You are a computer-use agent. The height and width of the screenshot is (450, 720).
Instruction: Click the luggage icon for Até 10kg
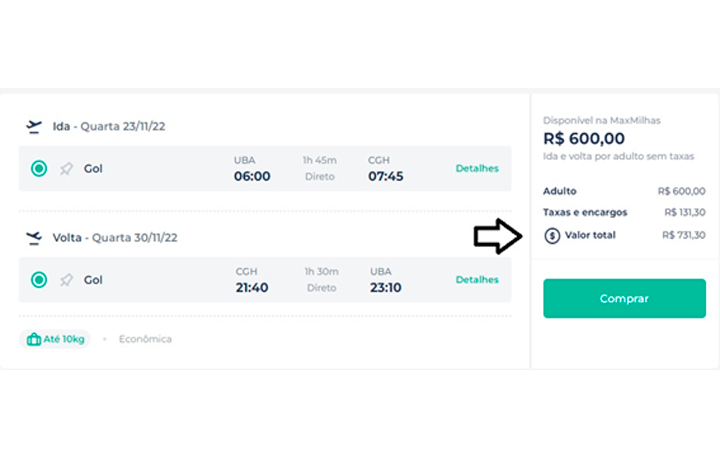pos(34,339)
